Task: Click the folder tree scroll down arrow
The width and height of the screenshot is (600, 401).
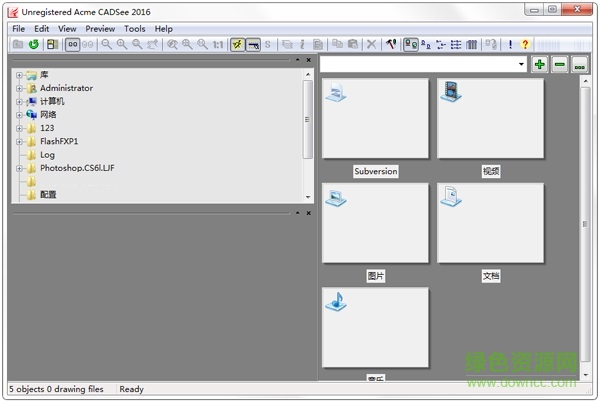Action: pos(308,197)
